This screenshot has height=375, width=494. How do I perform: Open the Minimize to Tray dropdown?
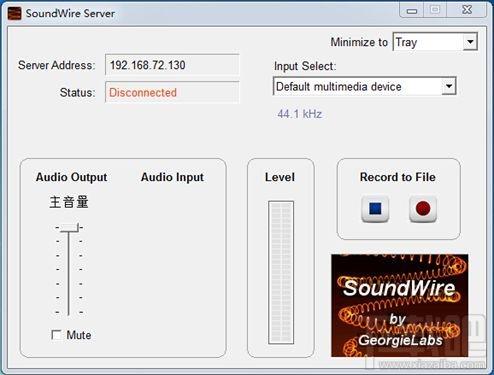click(435, 42)
